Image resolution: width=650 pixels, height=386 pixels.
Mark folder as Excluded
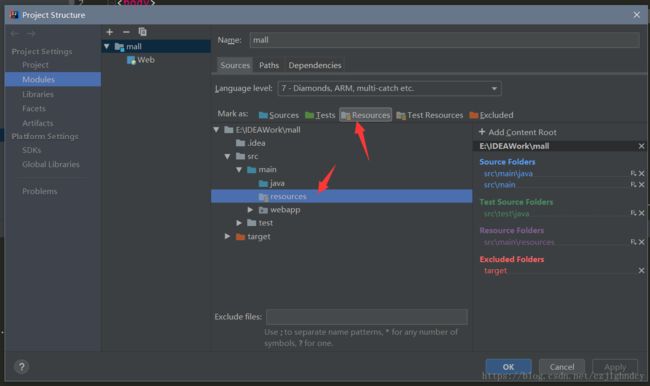point(491,115)
